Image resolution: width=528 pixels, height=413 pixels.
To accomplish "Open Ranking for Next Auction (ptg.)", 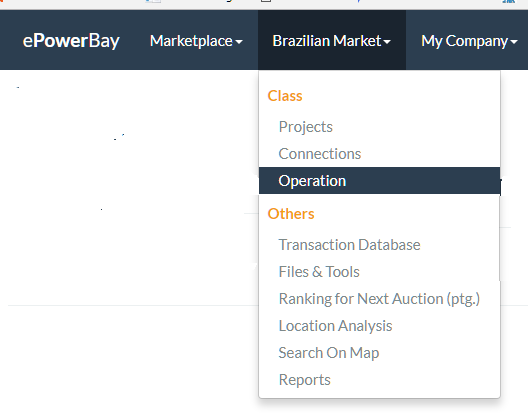I will (x=379, y=299).
